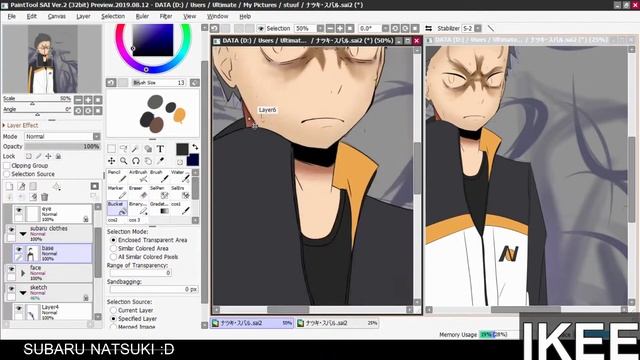
Task: Select the Eyedropper color picker tool
Action: point(160,161)
